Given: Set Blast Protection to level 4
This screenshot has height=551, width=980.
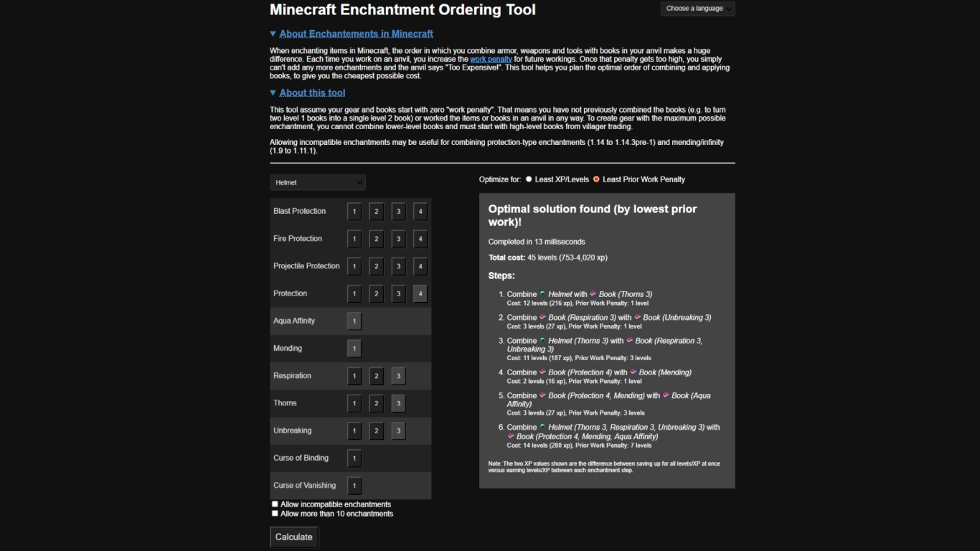Looking at the screenshot, I should [420, 211].
